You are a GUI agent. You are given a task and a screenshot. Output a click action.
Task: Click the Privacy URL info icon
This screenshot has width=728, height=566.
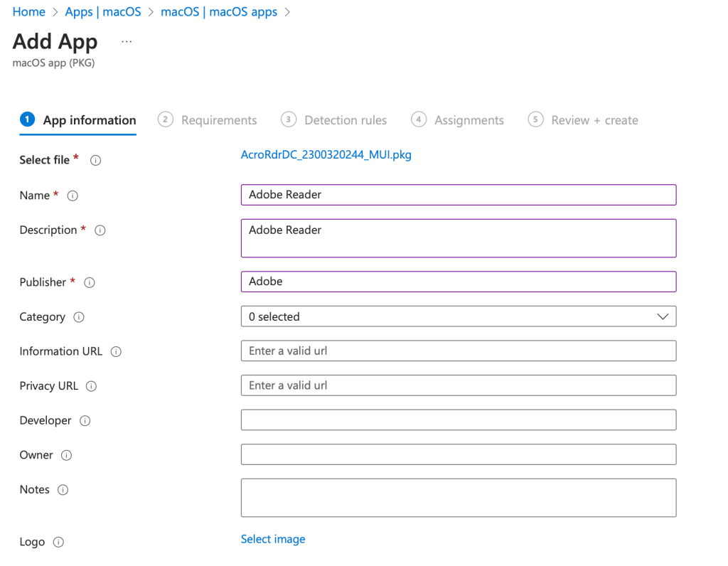pyautogui.click(x=91, y=387)
